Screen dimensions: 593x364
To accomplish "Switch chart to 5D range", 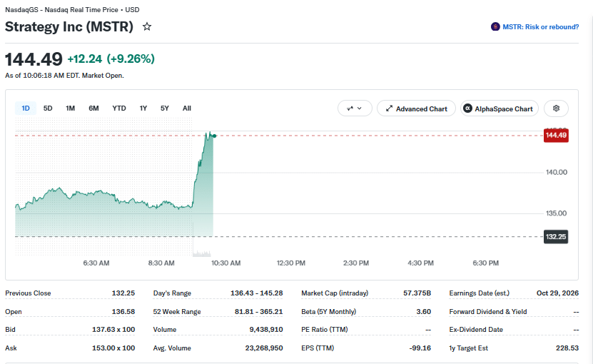I will pyautogui.click(x=48, y=108).
